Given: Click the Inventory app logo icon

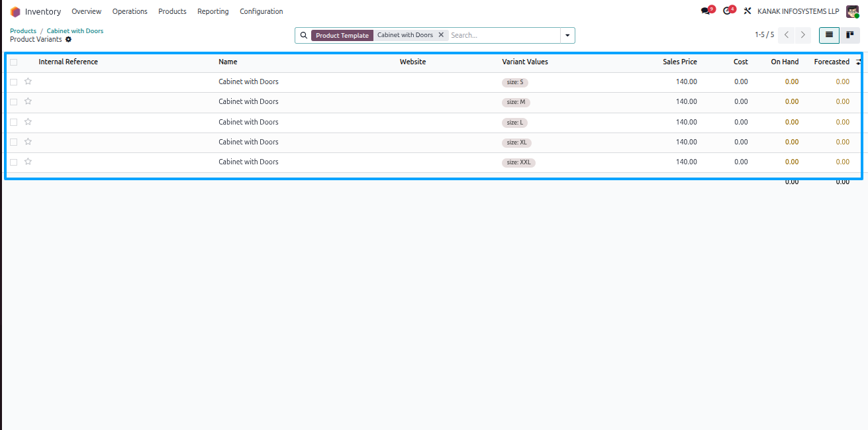Looking at the screenshot, I should 15,11.
